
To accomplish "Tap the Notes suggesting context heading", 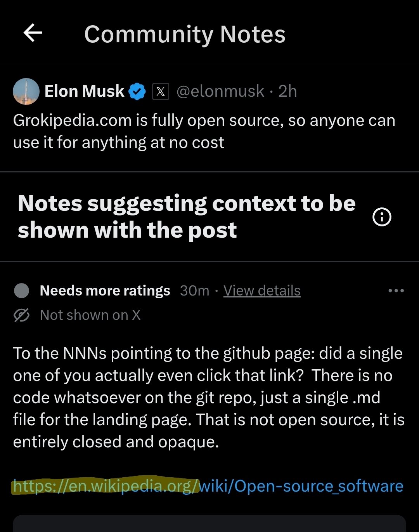I will click(186, 217).
